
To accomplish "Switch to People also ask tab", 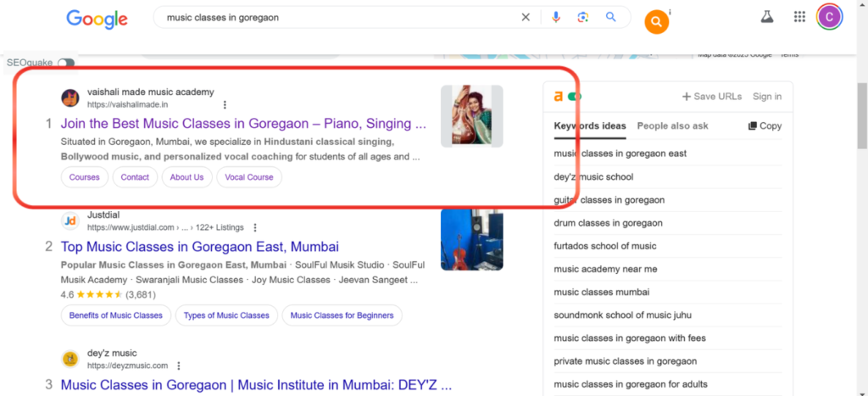I will point(672,125).
